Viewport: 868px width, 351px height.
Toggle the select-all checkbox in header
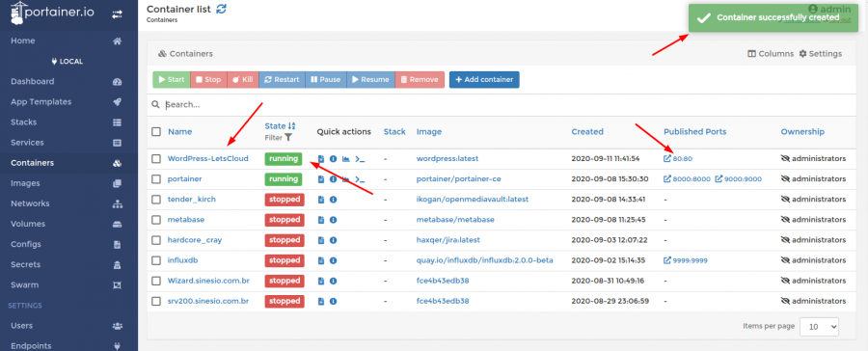coord(156,132)
